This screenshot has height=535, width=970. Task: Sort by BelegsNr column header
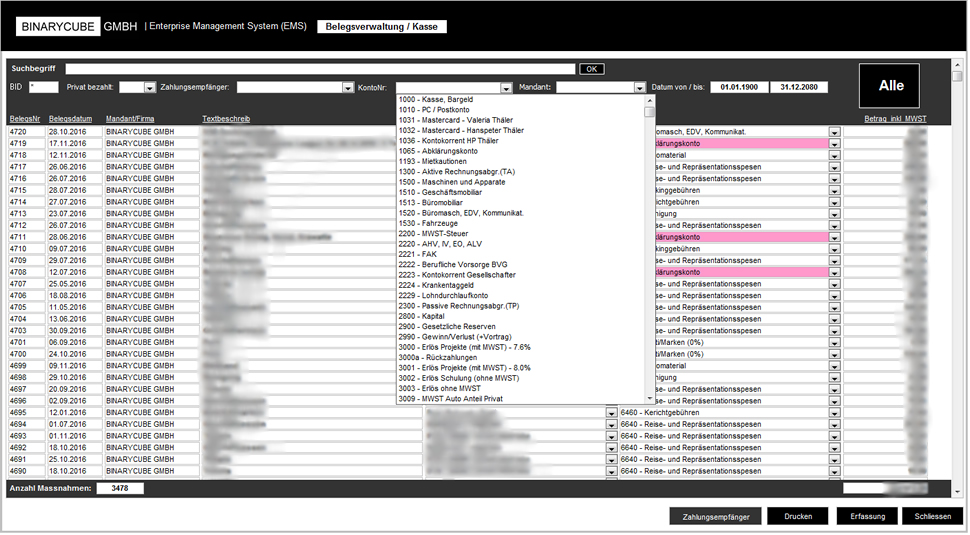(24, 119)
